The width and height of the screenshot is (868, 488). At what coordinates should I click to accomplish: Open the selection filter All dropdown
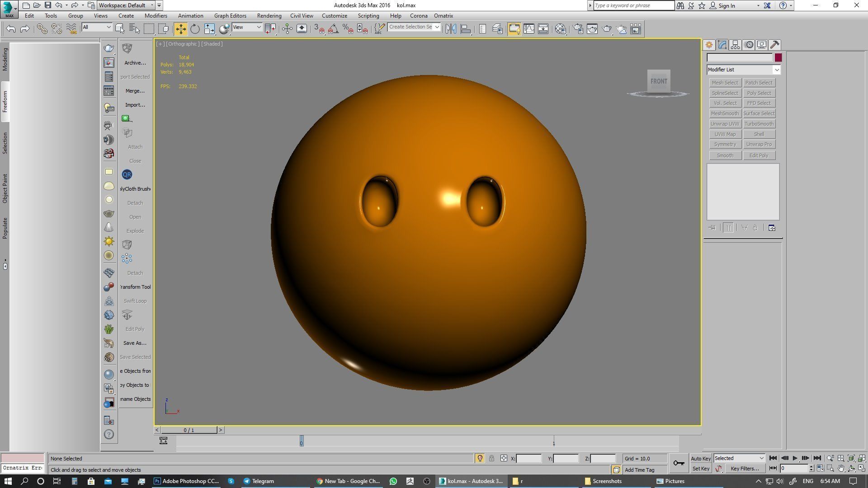coord(97,27)
